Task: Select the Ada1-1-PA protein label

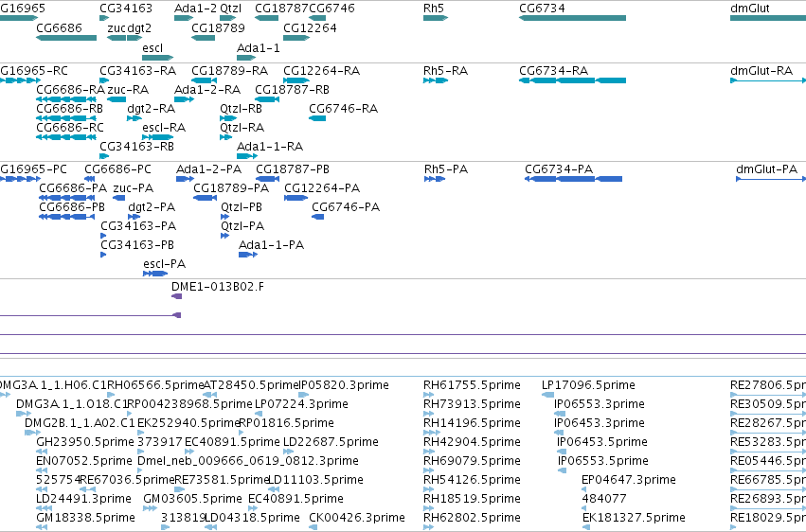Action: [272, 245]
